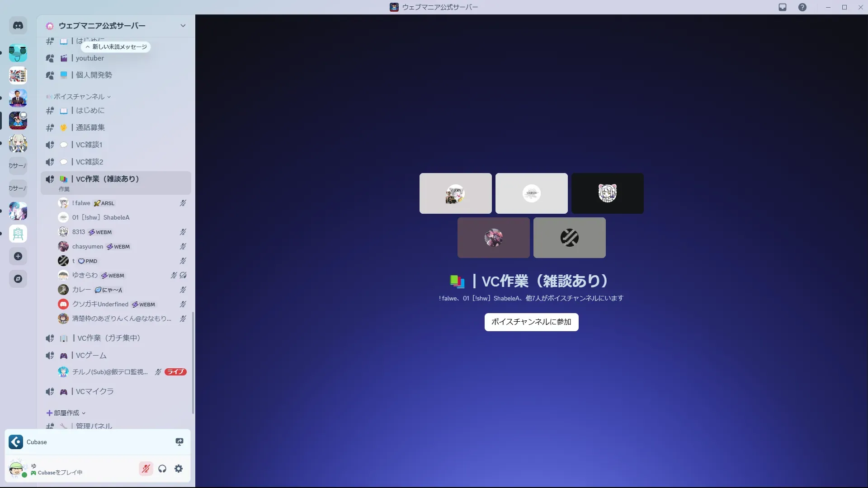Open the Explore Discoverable Servers compass icon
Image resolution: width=868 pixels, height=488 pixels.
(x=18, y=279)
